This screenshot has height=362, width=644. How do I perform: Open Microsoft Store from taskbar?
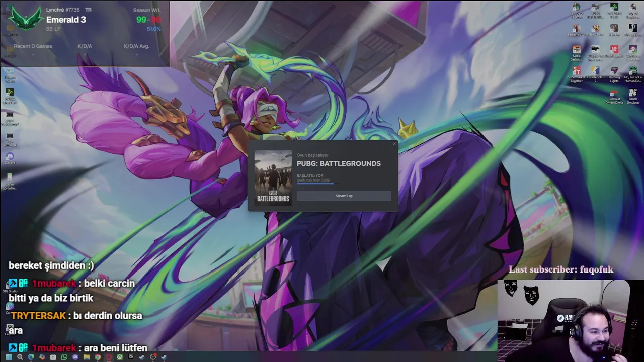pyautogui.click(x=53, y=357)
